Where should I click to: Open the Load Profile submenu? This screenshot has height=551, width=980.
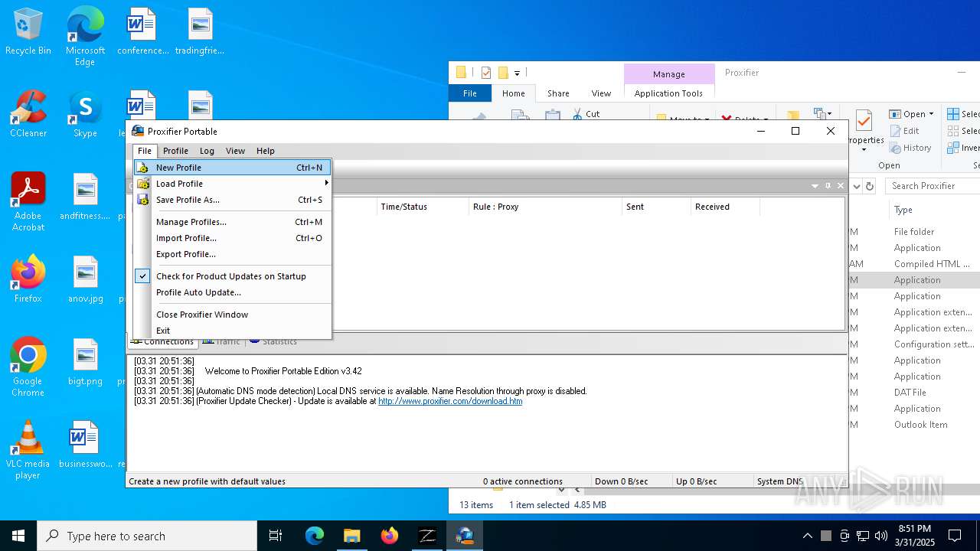click(x=233, y=184)
